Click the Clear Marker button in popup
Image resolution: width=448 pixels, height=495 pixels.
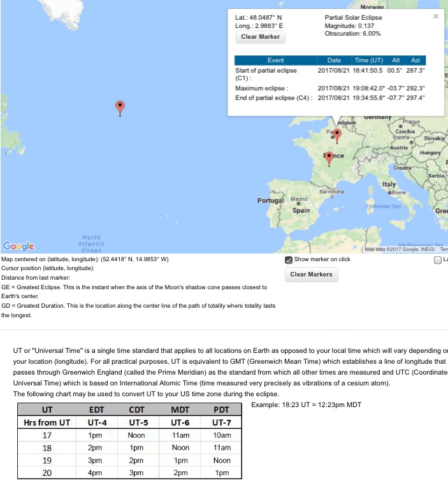pyautogui.click(x=261, y=37)
